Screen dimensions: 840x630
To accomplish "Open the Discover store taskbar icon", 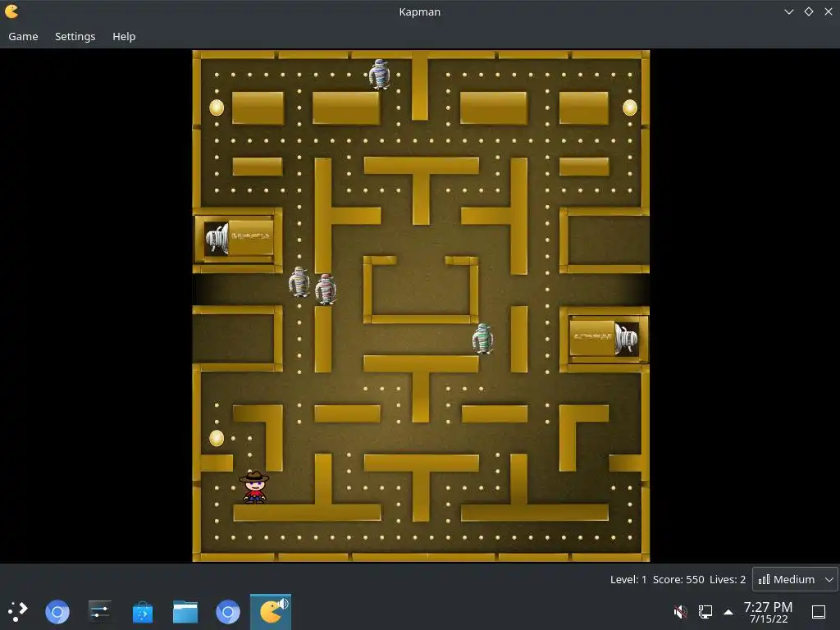I will [143, 612].
